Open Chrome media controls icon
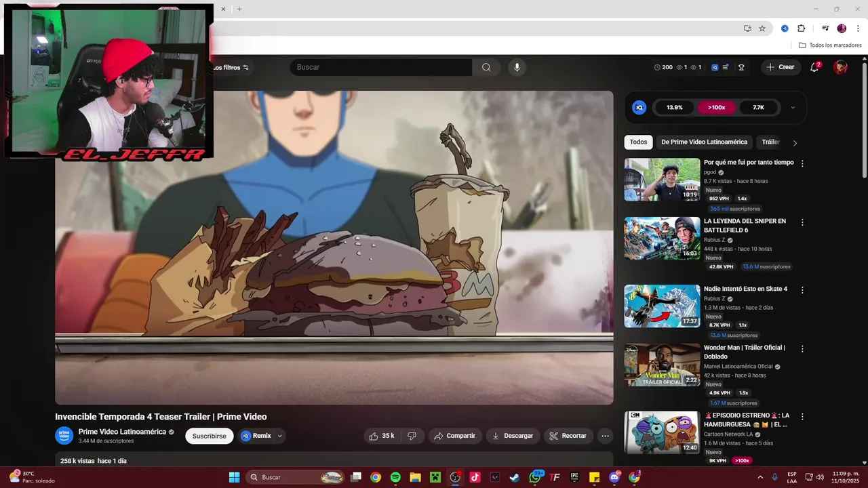The width and height of the screenshot is (868, 488). pos(825,28)
